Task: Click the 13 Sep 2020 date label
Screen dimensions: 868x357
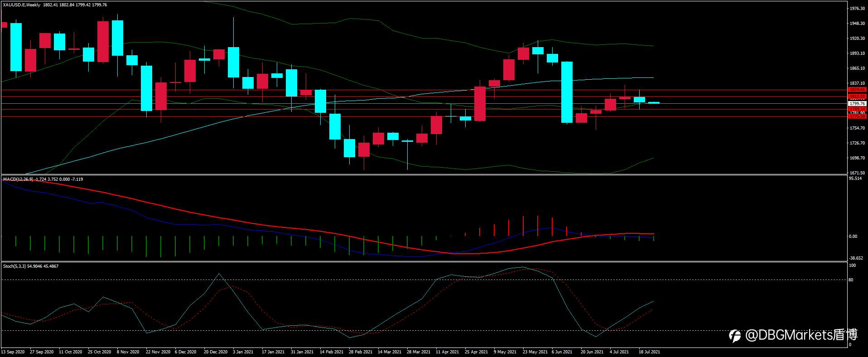Action: (x=13, y=352)
